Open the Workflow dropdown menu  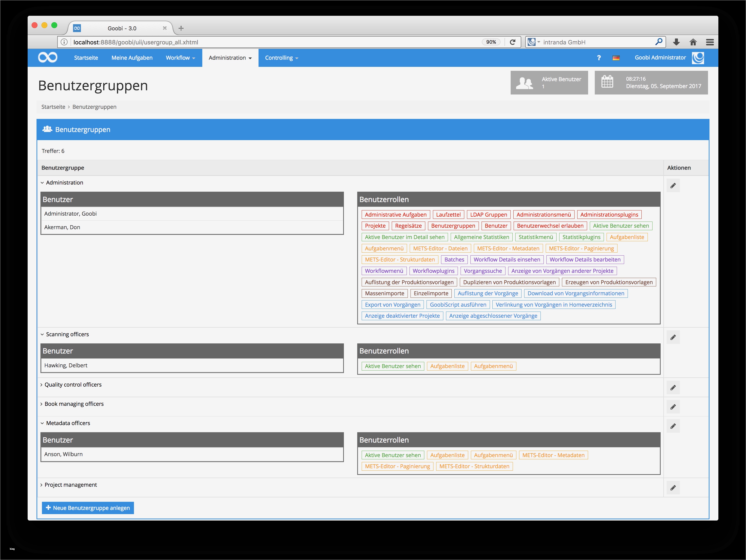pos(180,58)
